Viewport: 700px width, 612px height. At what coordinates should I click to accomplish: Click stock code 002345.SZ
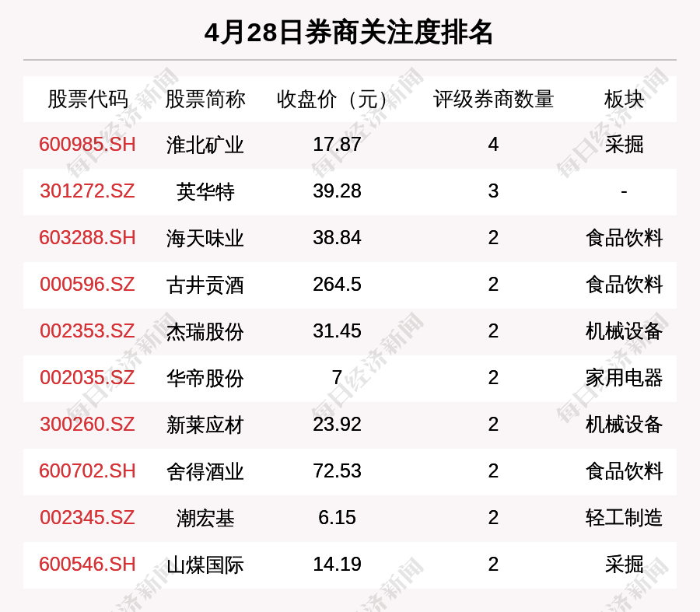click(x=87, y=518)
